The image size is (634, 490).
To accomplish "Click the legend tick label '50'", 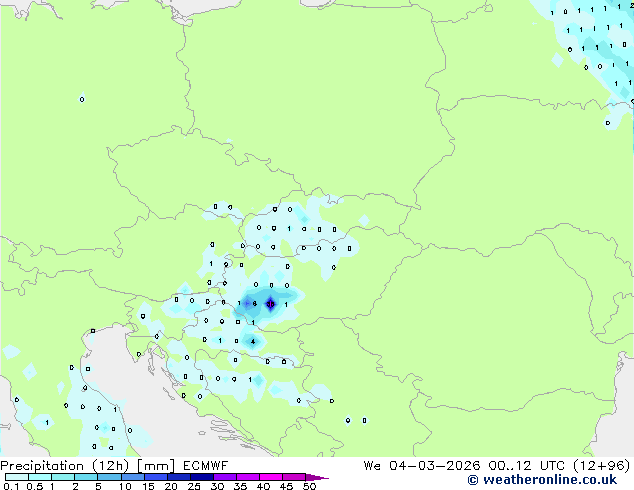I will click(x=309, y=486).
